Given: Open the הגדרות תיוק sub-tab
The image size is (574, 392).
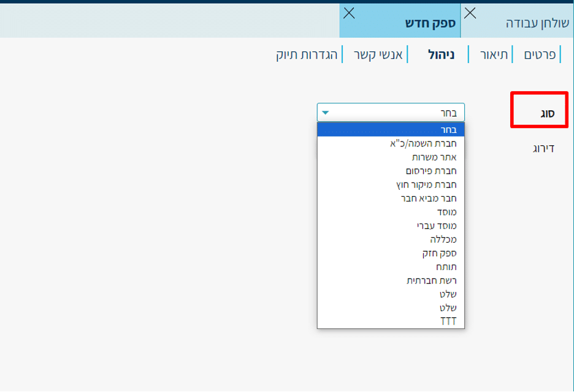Looking at the screenshot, I should (307, 55).
